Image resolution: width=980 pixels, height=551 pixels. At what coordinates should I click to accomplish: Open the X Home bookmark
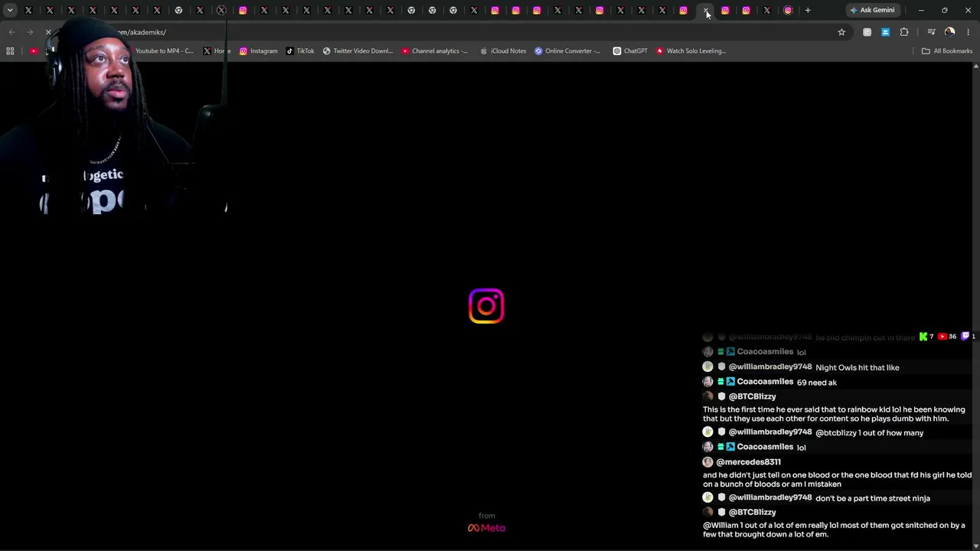217,51
